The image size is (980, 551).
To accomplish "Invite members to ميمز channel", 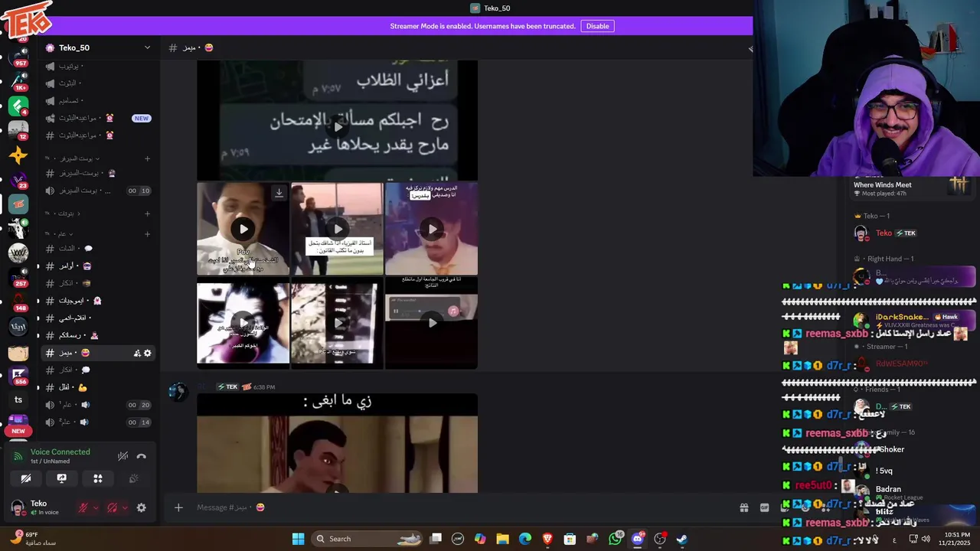I will pos(137,353).
